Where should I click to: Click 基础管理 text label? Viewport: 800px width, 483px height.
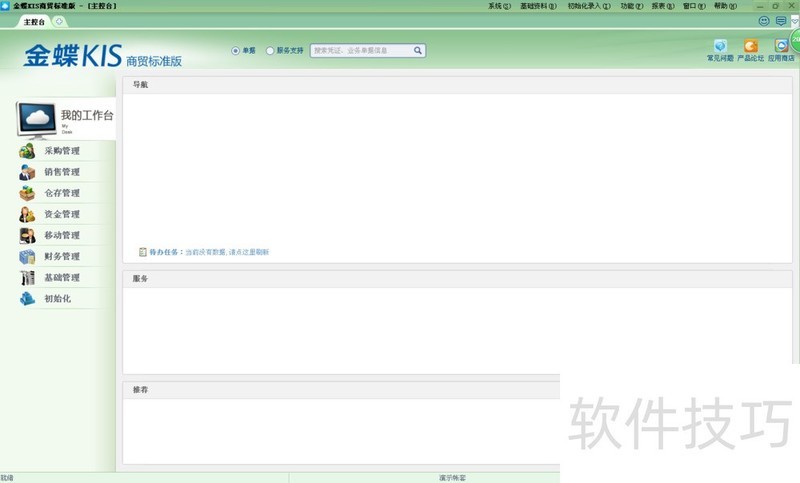(62, 277)
